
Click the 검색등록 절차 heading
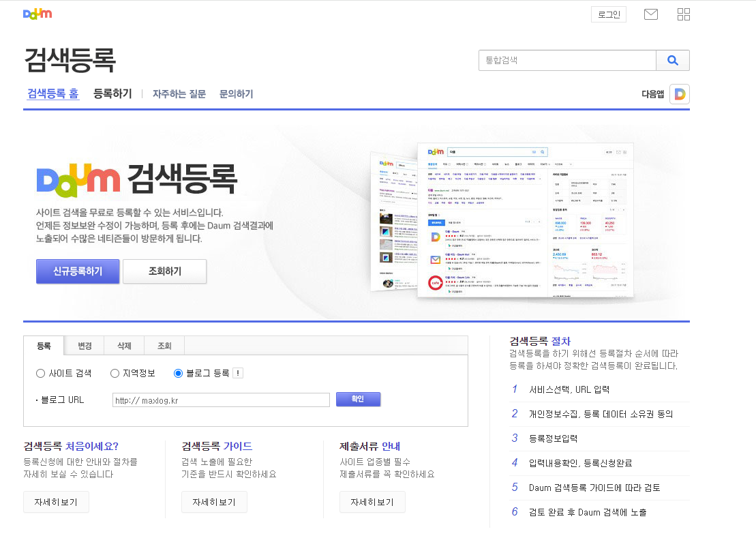coord(539,341)
